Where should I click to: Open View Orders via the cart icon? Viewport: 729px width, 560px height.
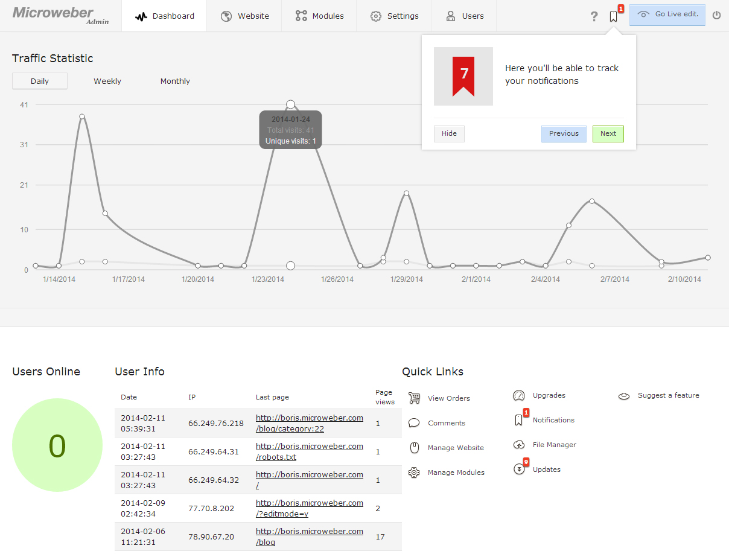414,398
